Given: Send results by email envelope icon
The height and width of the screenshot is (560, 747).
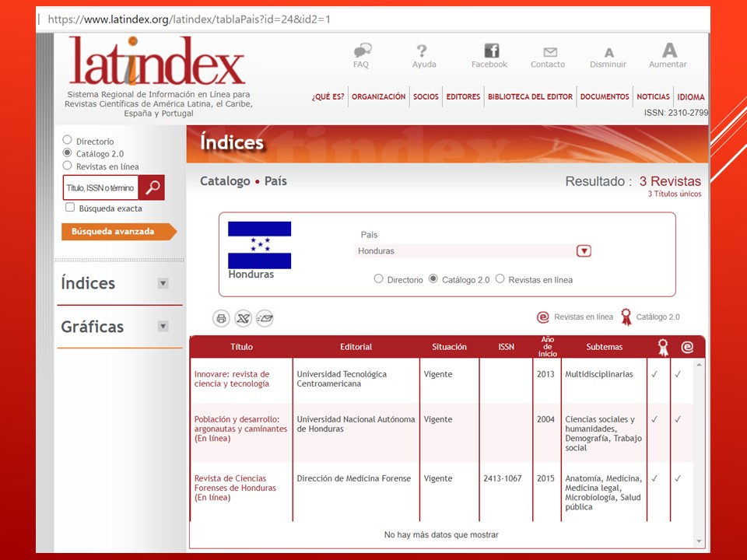Looking at the screenshot, I should pos(265,319).
